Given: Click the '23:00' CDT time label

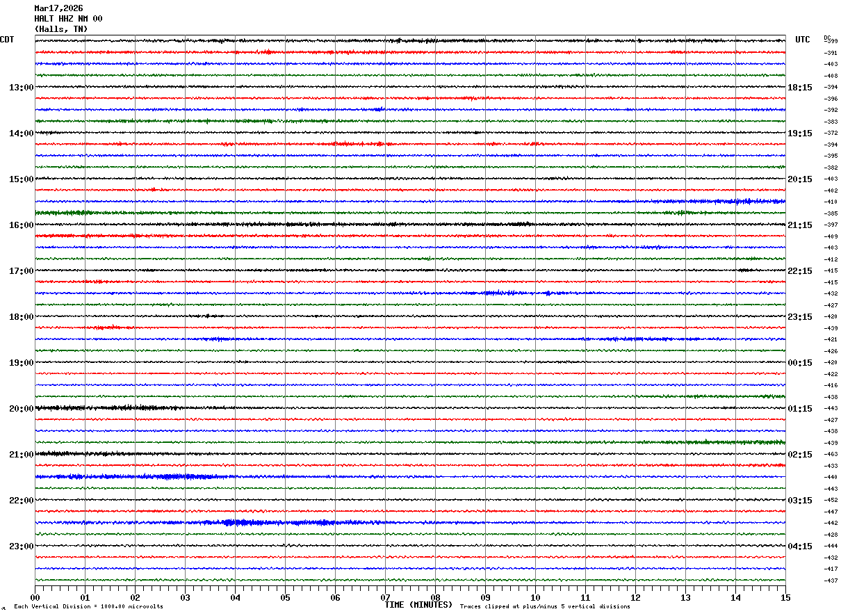Looking at the screenshot, I should 22,546.
